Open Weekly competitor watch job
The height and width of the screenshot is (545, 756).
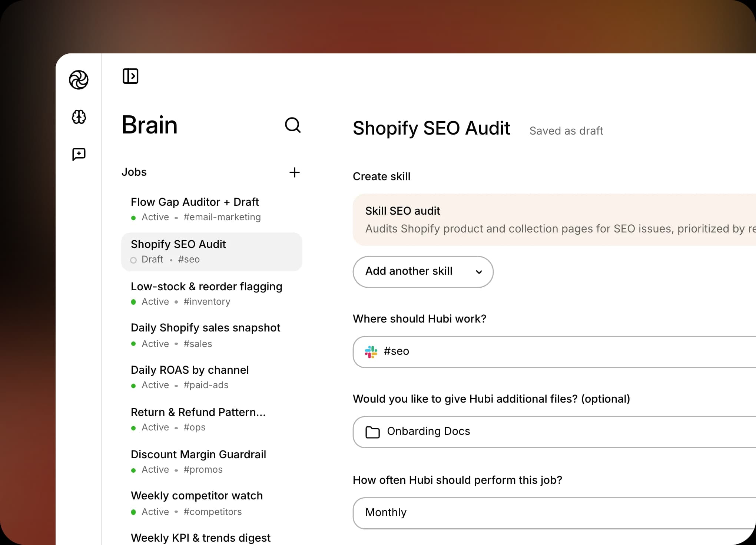[x=212, y=503]
